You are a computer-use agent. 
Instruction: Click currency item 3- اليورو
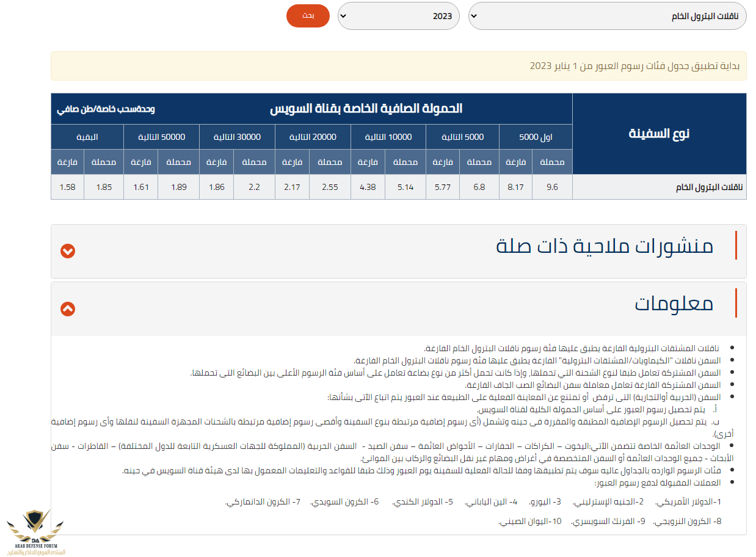click(543, 502)
